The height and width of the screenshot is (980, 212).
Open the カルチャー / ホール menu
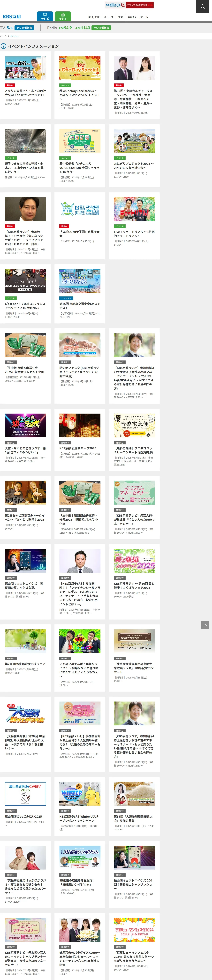(x=137, y=17)
